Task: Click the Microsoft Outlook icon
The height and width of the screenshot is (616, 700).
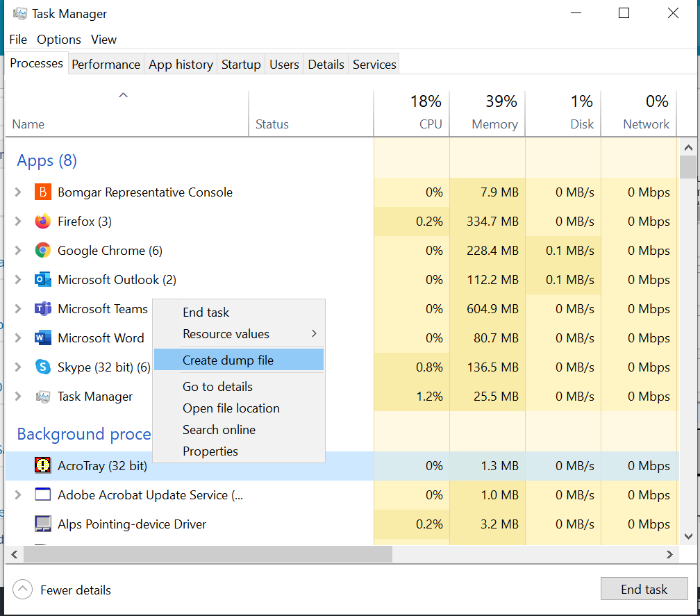Action: (43, 280)
